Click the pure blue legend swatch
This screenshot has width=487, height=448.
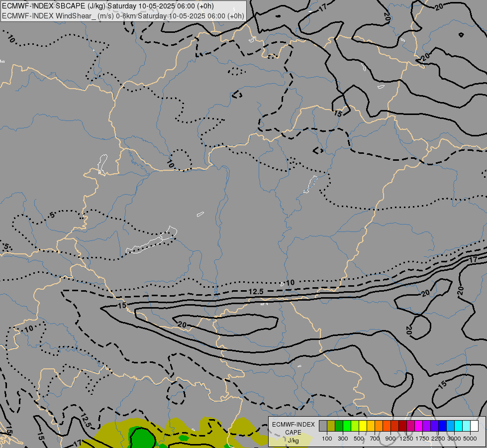[x=443, y=426]
